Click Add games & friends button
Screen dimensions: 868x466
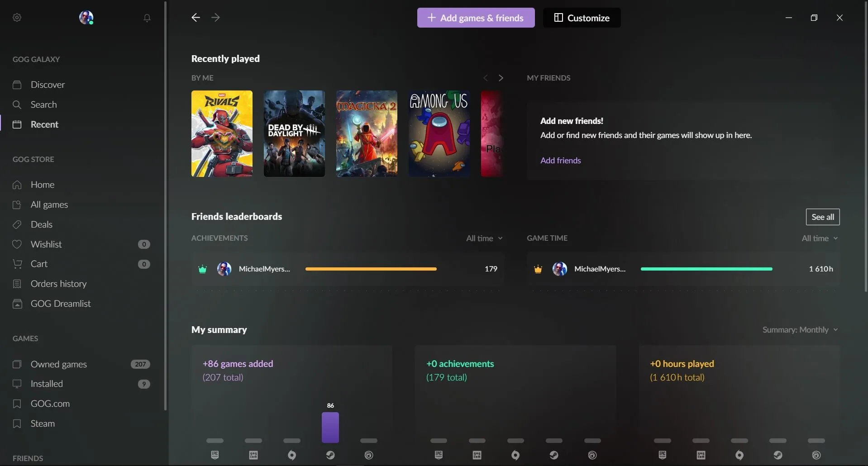[x=476, y=18]
